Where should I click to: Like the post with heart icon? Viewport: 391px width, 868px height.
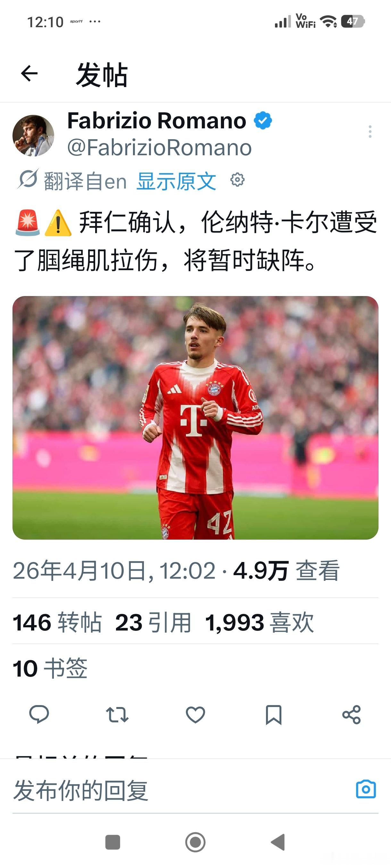tap(195, 714)
